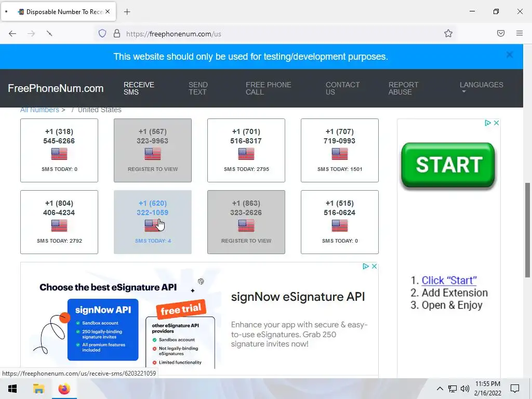Click the green START ad button
This screenshot has height=399, width=532.
(448, 165)
